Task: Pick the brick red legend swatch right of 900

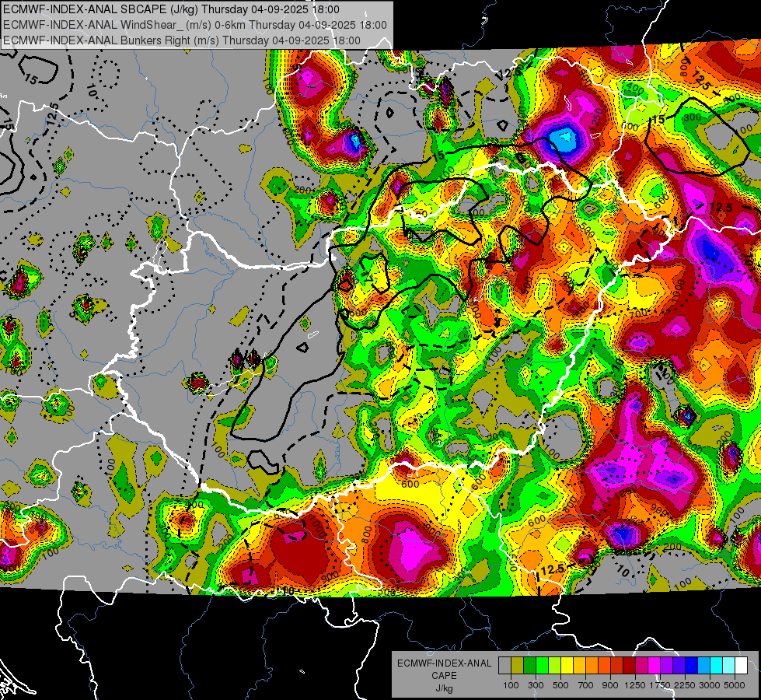Action: 617,665
